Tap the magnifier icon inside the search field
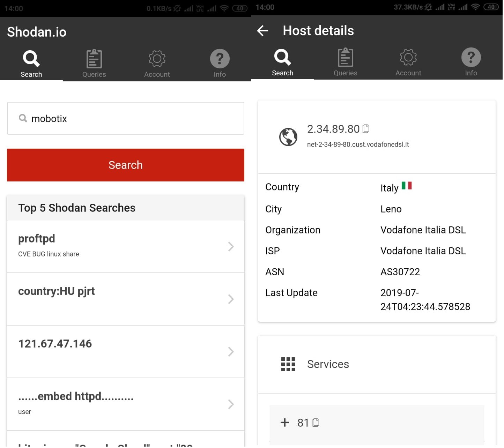 (23, 118)
